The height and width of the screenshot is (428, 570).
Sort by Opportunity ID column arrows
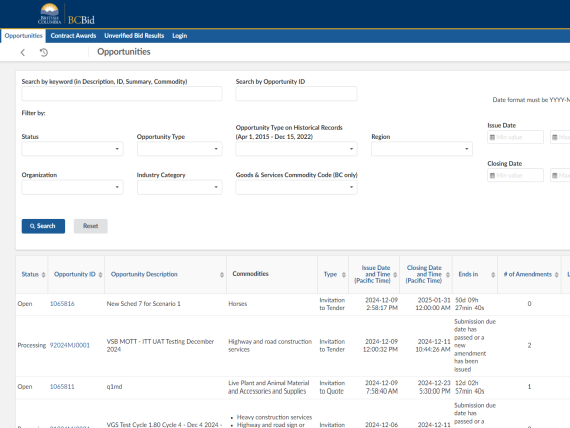pos(100,275)
